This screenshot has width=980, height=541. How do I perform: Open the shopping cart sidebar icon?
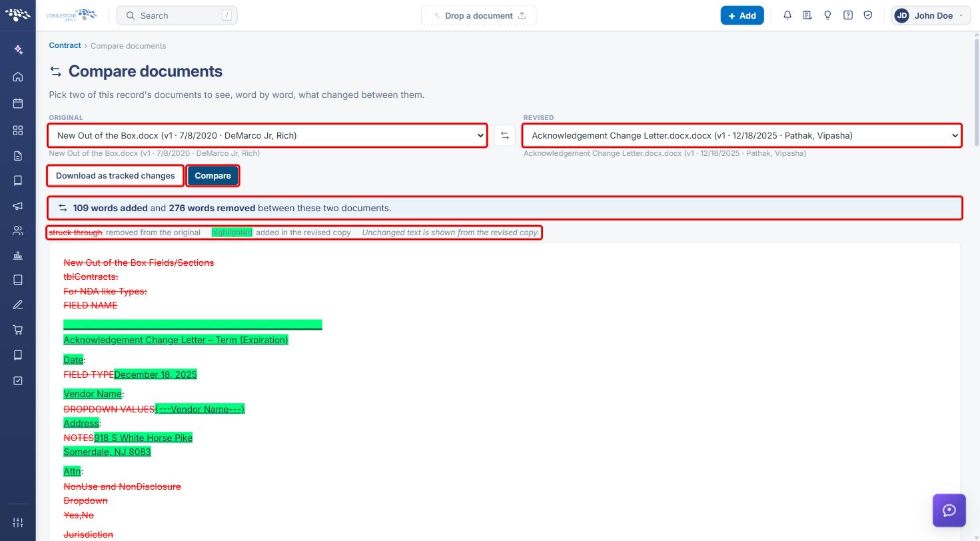[x=18, y=330]
